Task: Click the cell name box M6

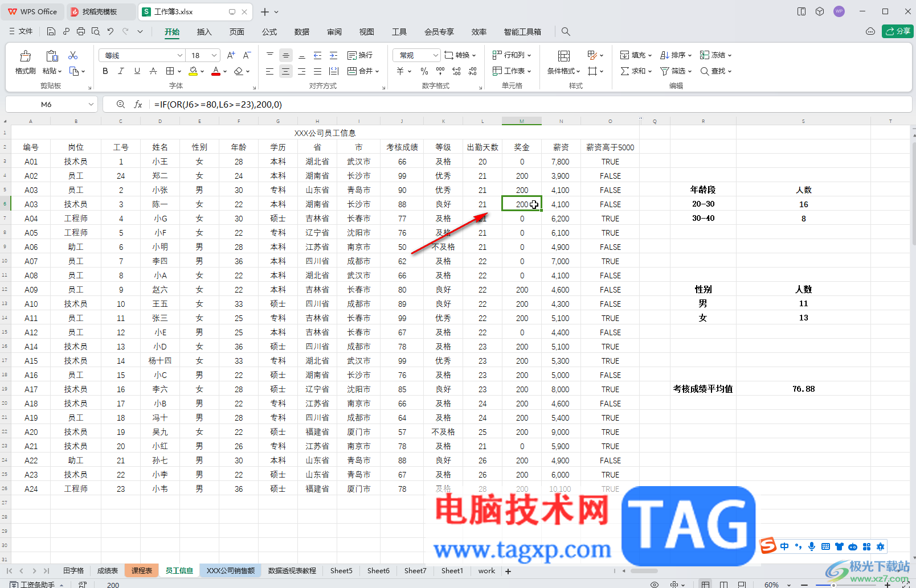Action: 46,105
